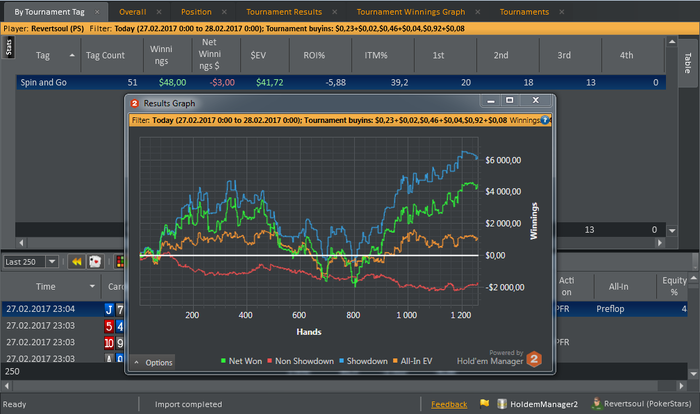Close the Tournament Winnings Graph tab
This screenshot has height=414, width=700.
tap(478, 12)
